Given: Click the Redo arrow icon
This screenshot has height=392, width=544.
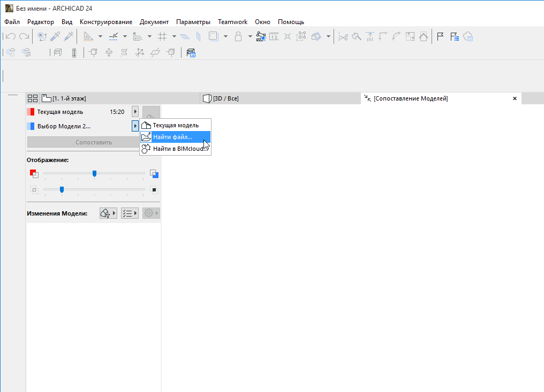Looking at the screenshot, I should 24,36.
